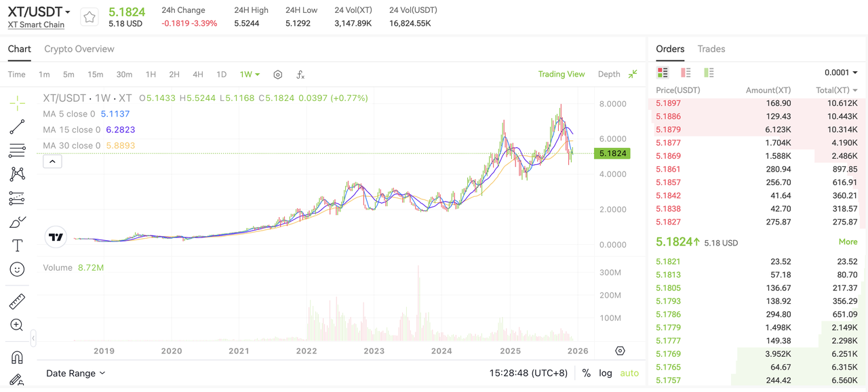Open the XT Smart Chain link

(36, 24)
